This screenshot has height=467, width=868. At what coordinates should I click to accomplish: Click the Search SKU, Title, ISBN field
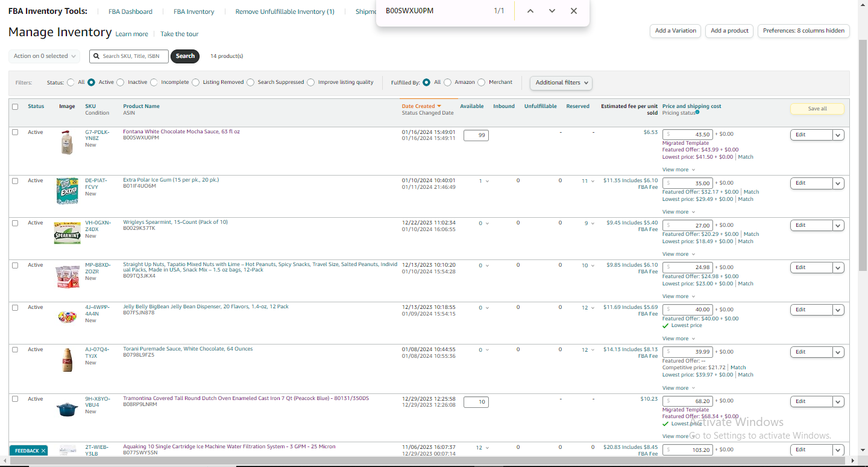click(129, 56)
